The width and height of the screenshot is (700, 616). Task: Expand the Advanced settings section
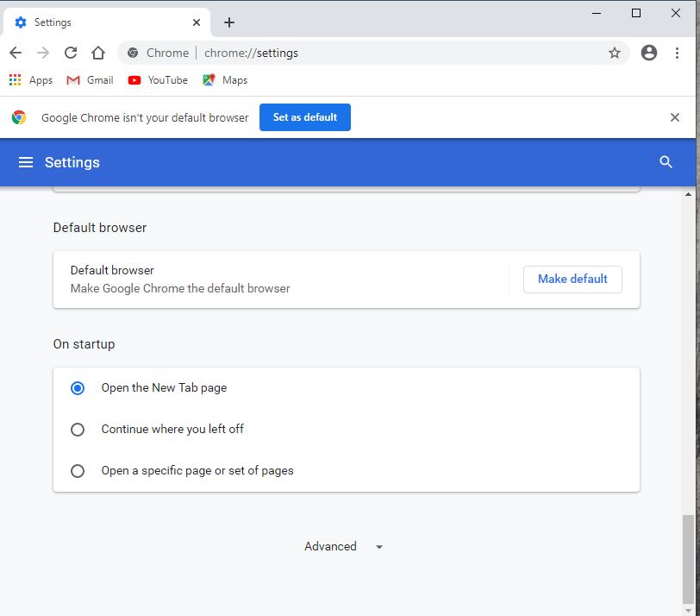tap(343, 546)
